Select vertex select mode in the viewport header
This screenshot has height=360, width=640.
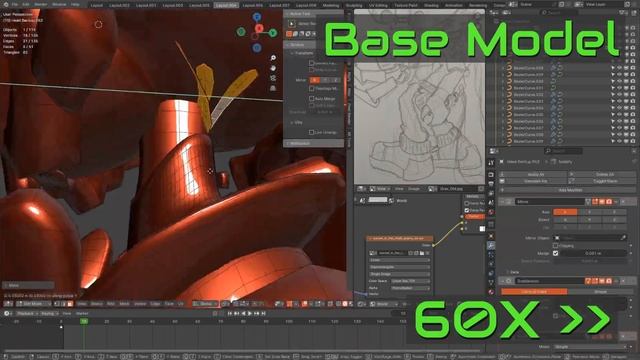58,304
